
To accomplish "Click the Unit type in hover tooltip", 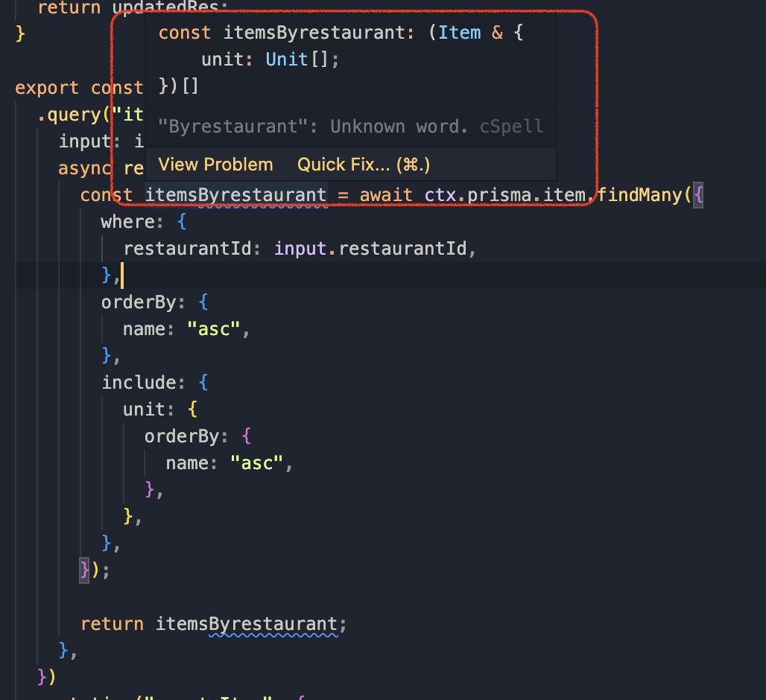I will [287, 60].
